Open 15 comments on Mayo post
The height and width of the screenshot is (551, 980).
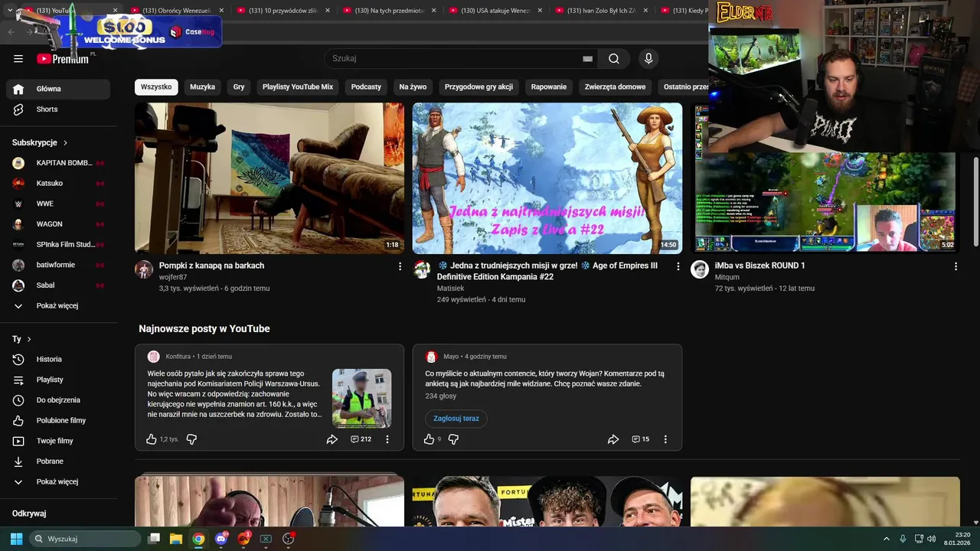click(x=640, y=439)
